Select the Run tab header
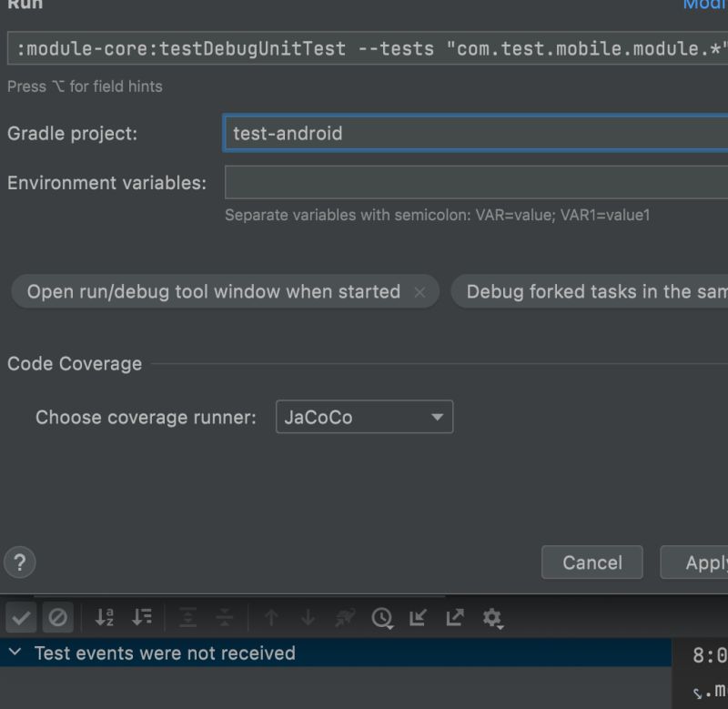 [25, 5]
